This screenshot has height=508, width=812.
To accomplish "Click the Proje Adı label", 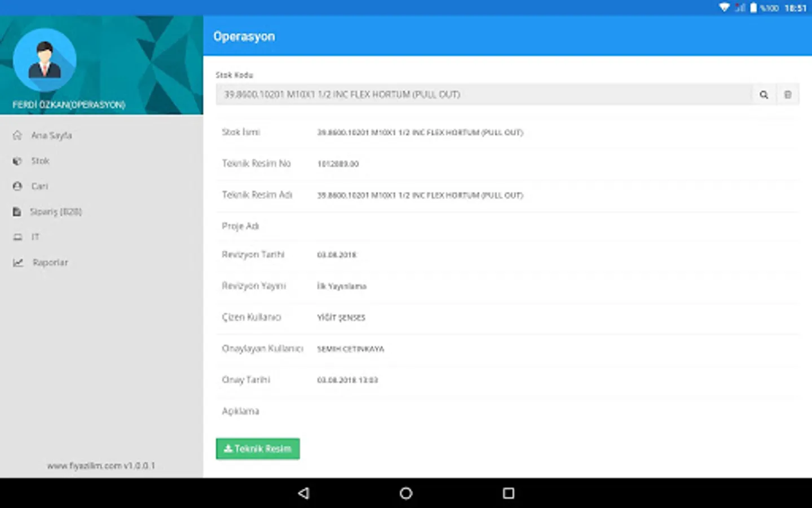I will tap(240, 226).
